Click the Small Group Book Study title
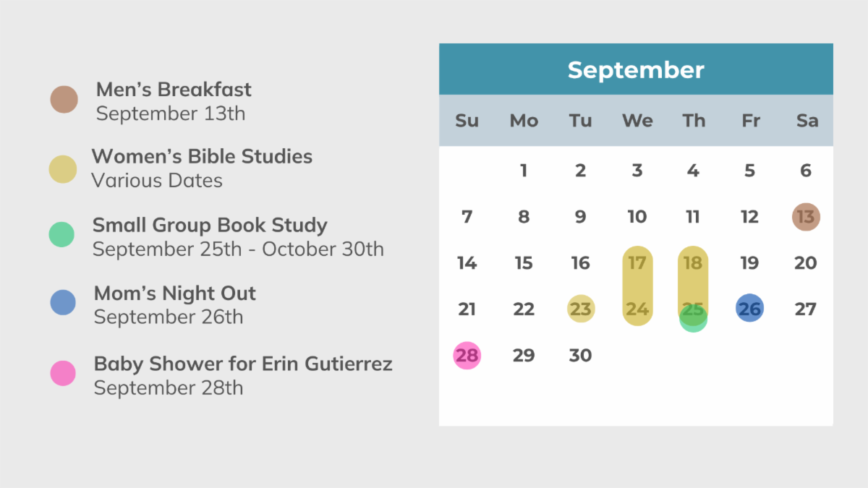 pyautogui.click(x=210, y=225)
